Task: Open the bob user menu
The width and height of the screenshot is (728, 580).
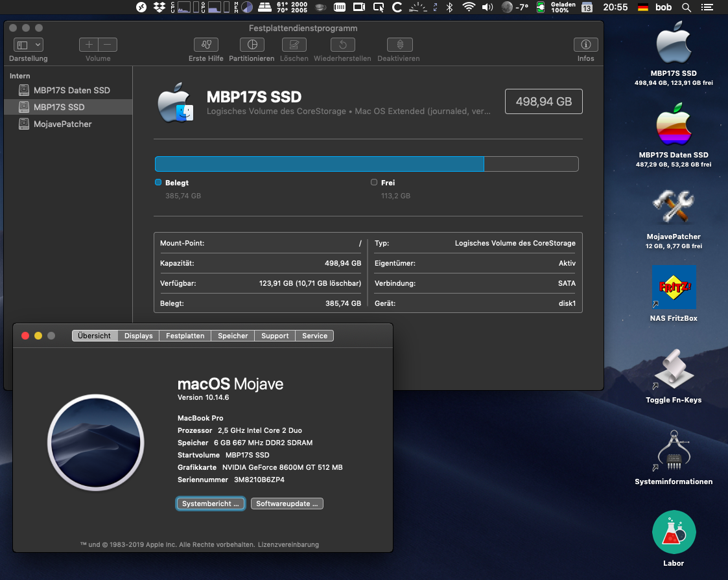Action: click(663, 7)
